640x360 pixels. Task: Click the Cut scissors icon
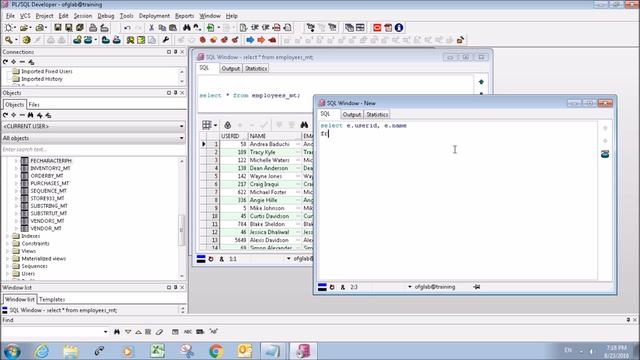pyautogui.click(x=151, y=28)
